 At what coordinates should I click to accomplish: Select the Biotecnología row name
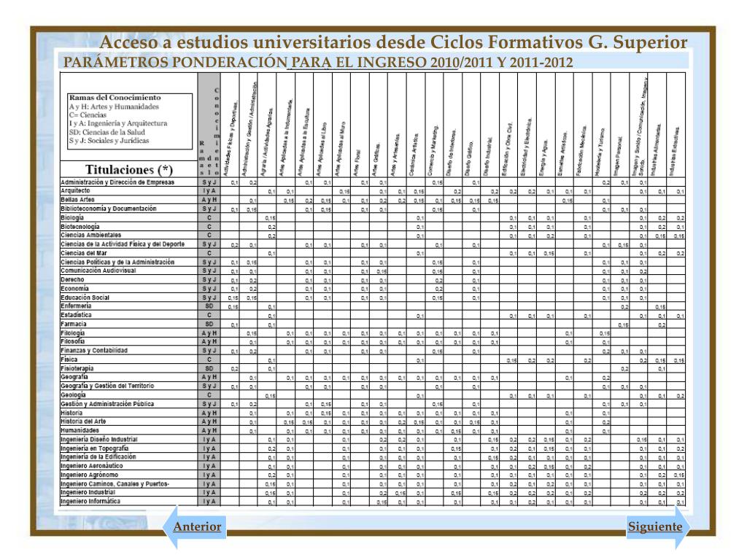80,227
